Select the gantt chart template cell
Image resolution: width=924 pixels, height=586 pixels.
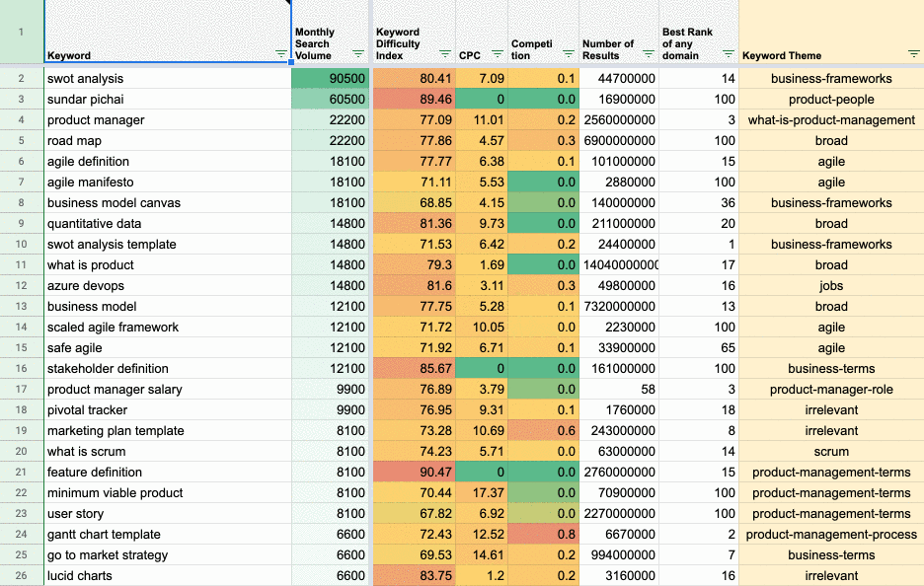pyautogui.click(x=168, y=534)
